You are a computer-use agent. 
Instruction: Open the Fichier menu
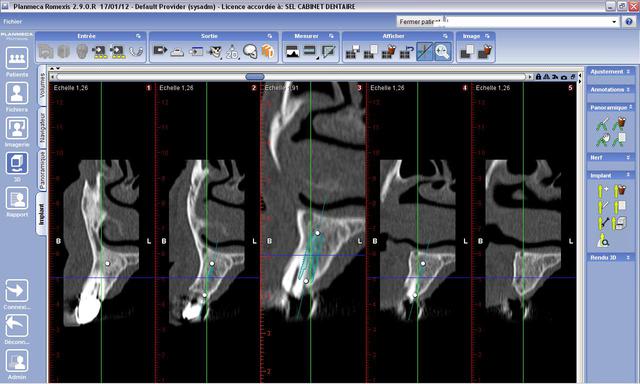pos(13,22)
